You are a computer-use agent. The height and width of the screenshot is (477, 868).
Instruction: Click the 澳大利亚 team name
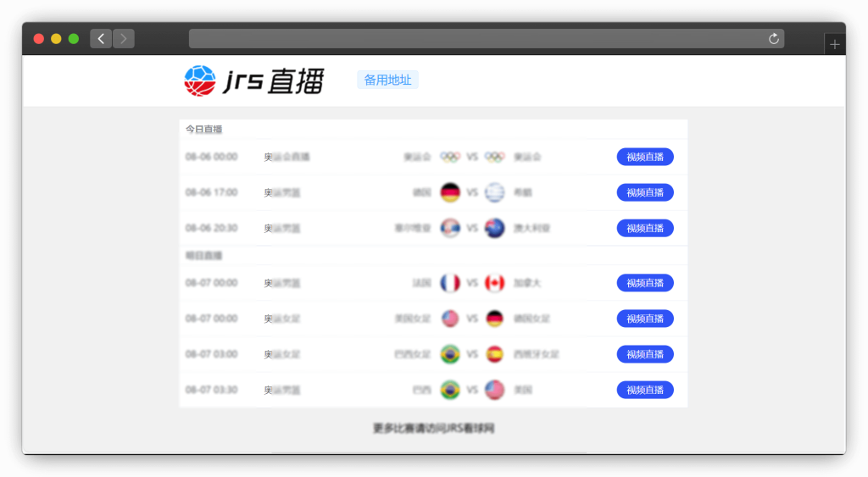coord(532,228)
